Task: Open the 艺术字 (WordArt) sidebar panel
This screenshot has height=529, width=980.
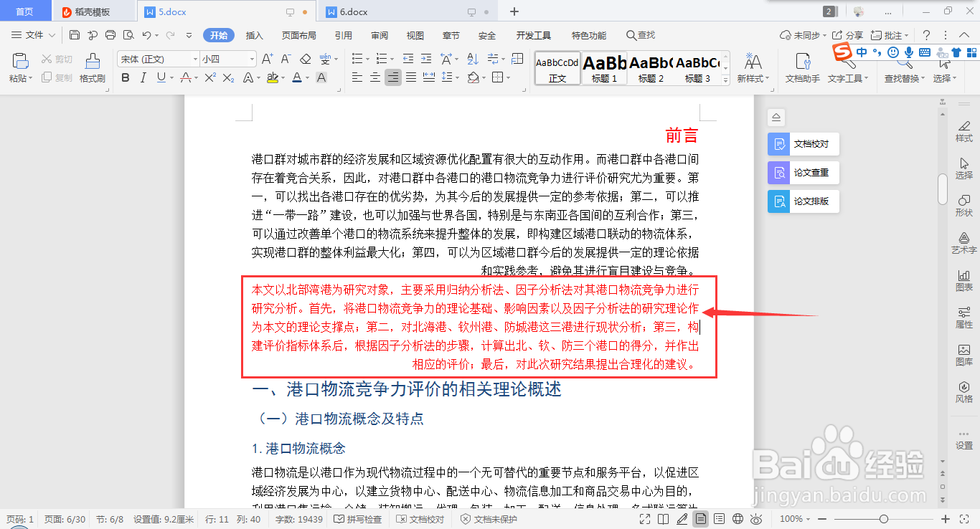Action: pyautogui.click(x=963, y=244)
